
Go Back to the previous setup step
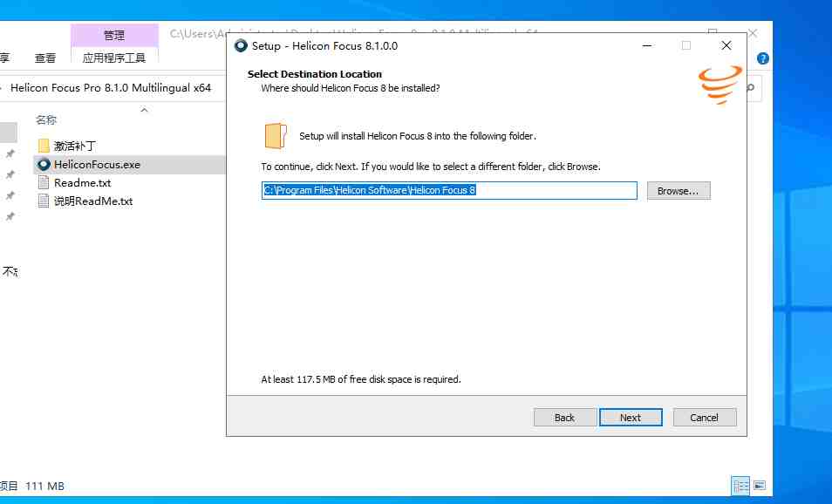click(565, 418)
